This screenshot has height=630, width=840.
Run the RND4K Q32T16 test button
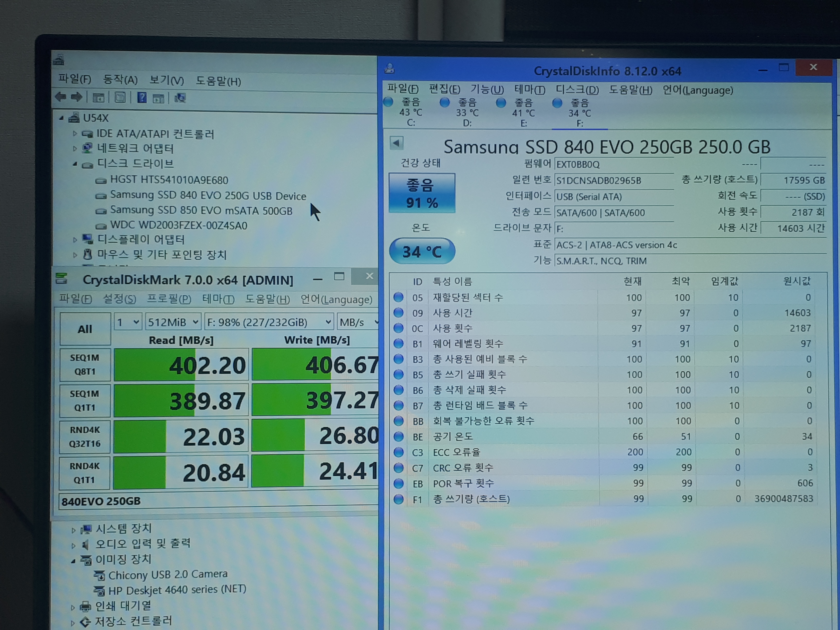point(85,437)
